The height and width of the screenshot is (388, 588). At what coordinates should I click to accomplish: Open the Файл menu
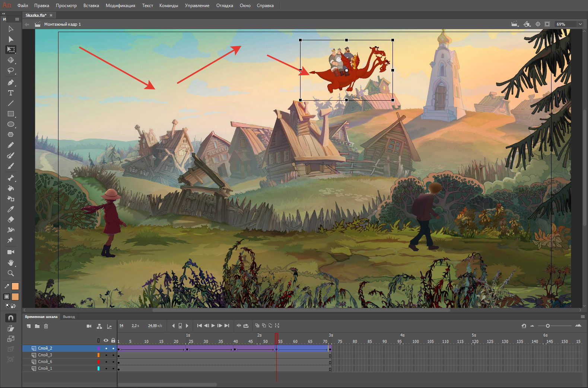click(23, 6)
